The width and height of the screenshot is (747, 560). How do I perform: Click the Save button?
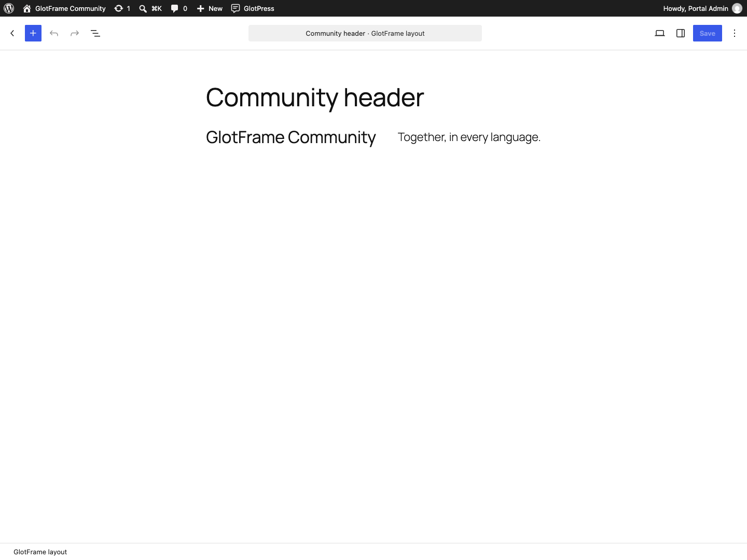pos(708,33)
